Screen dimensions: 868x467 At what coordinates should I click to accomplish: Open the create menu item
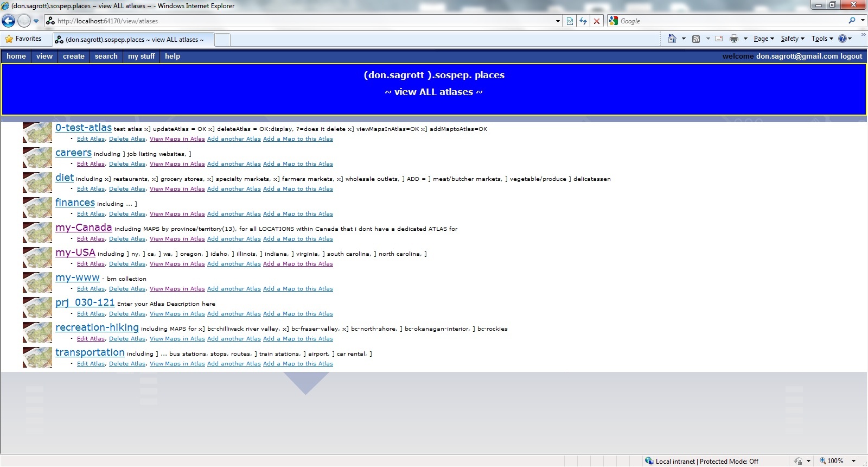[x=74, y=56]
